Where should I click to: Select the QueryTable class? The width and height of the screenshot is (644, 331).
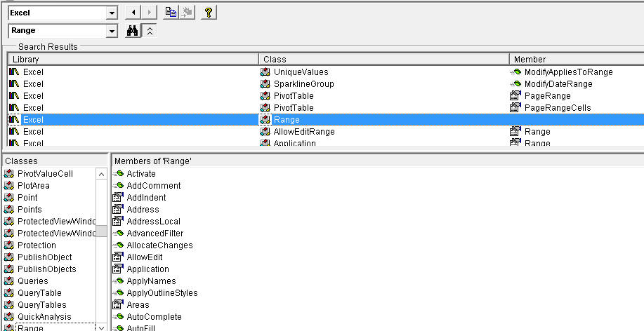39,293
